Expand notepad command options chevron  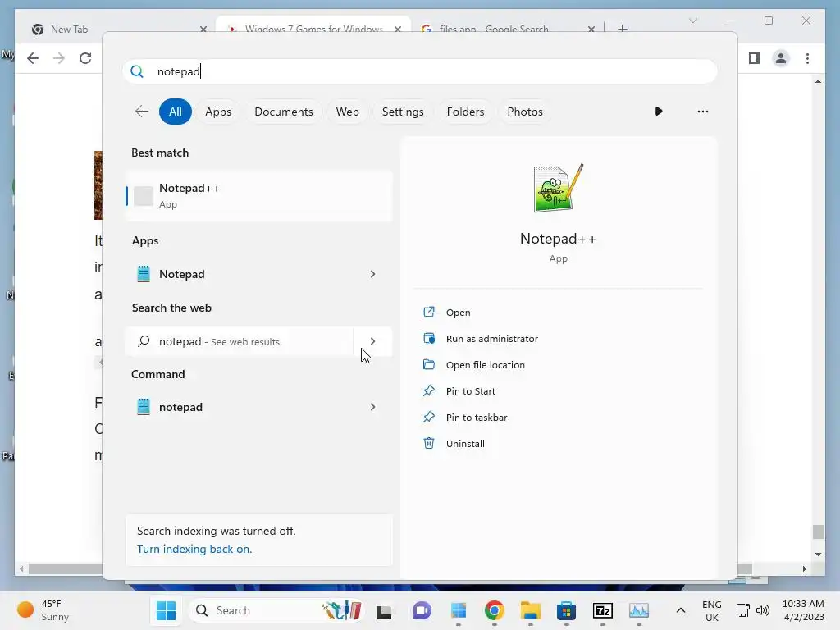click(373, 407)
